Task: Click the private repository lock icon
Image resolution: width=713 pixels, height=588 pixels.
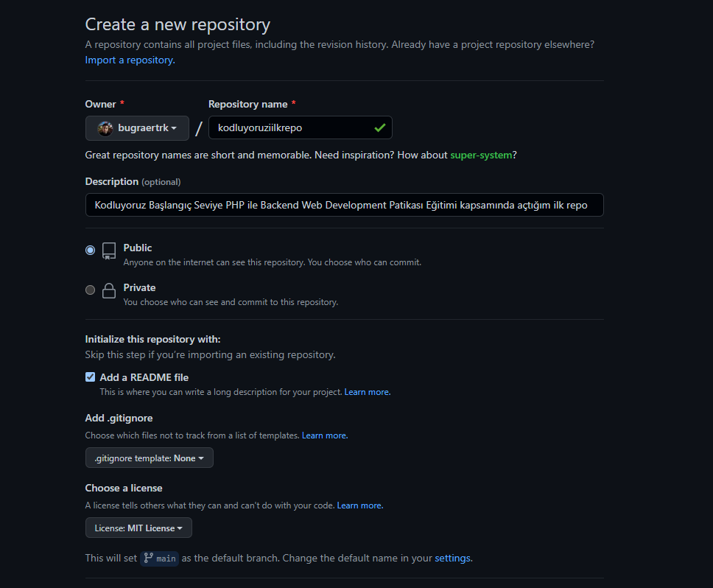Action: click(109, 290)
